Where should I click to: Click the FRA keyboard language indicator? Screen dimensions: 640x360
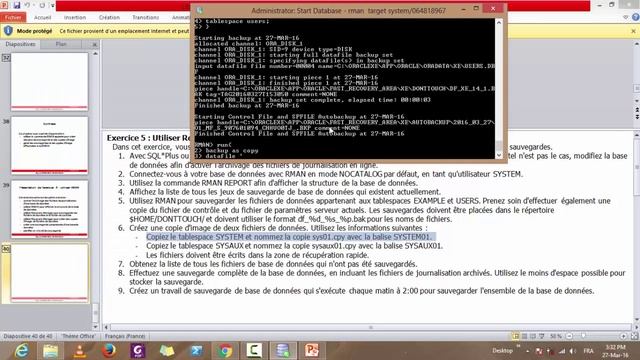pyautogui.click(x=588, y=351)
